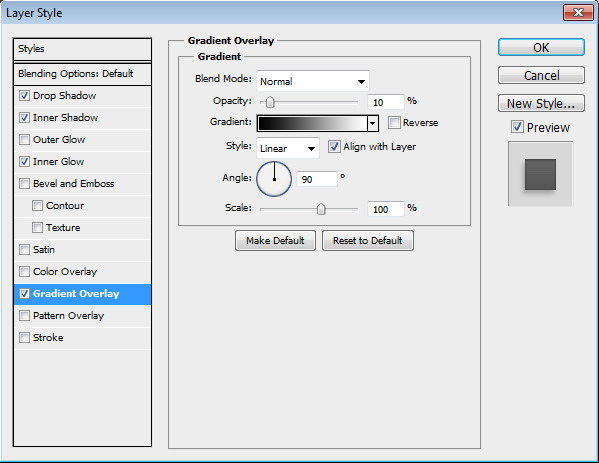This screenshot has height=463, width=599.
Task: Click the New Style... button
Action: pyautogui.click(x=541, y=104)
